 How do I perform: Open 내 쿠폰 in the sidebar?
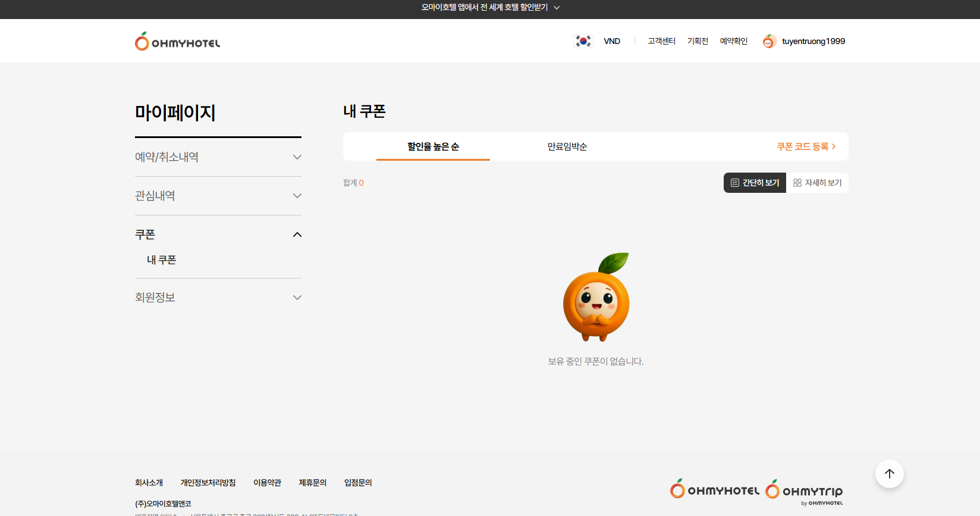162,260
